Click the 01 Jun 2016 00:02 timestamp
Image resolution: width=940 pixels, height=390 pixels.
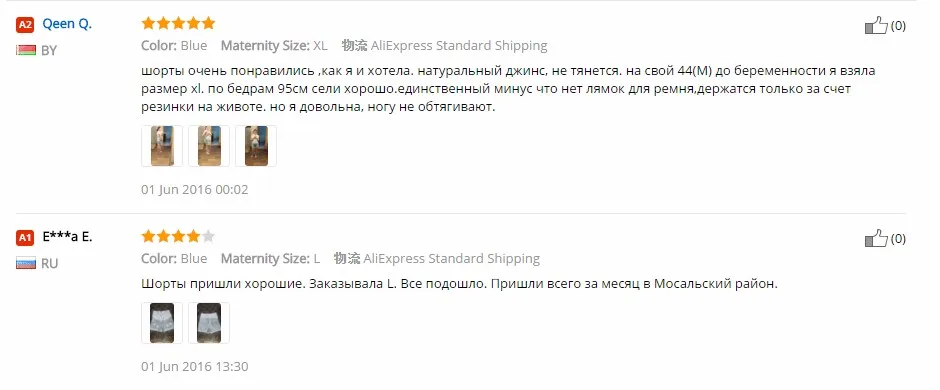(195, 189)
